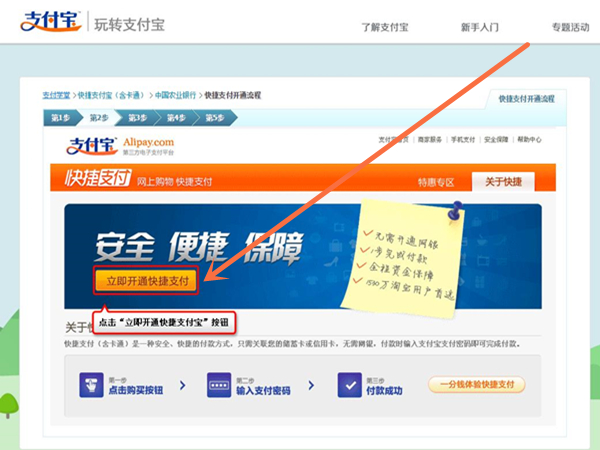600x450 pixels.
Task: Go to step 第1步
Action: point(61,118)
